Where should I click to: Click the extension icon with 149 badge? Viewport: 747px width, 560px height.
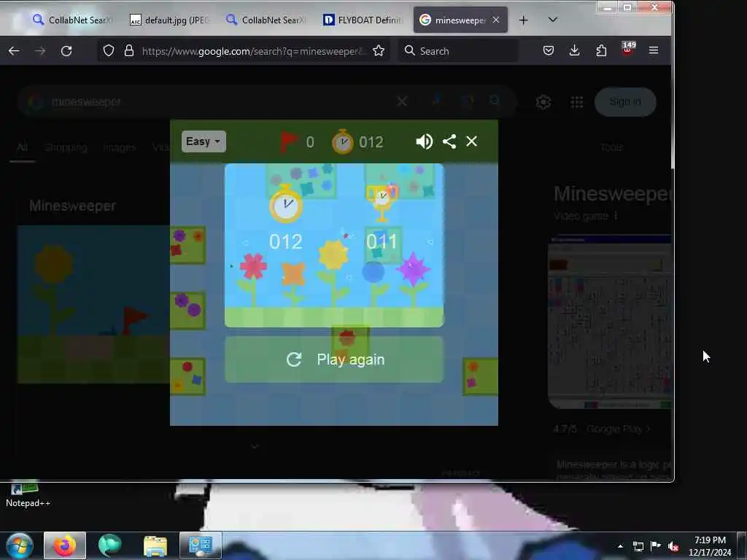coord(628,49)
